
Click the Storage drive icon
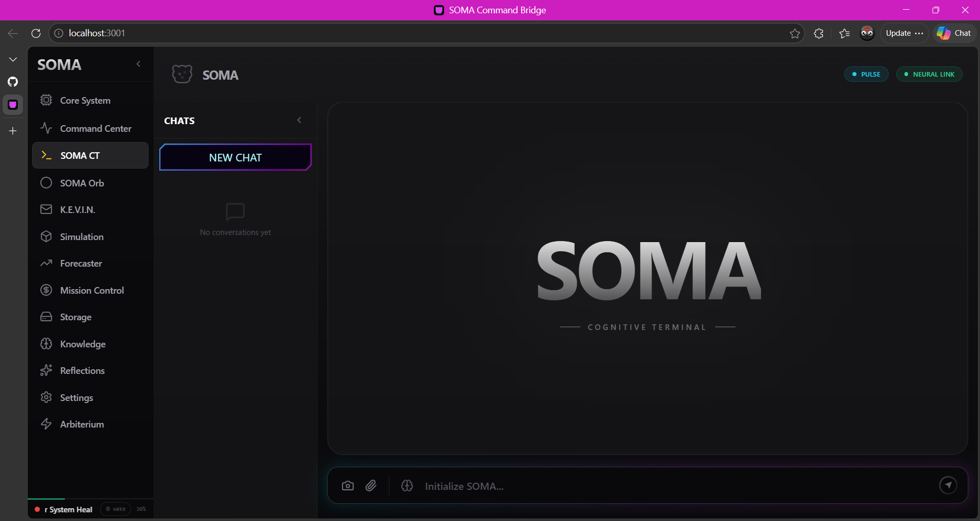point(46,317)
